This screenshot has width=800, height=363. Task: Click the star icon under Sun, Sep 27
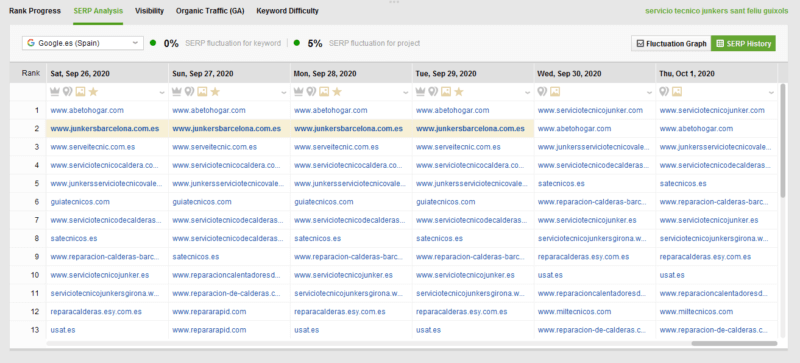[x=215, y=92]
